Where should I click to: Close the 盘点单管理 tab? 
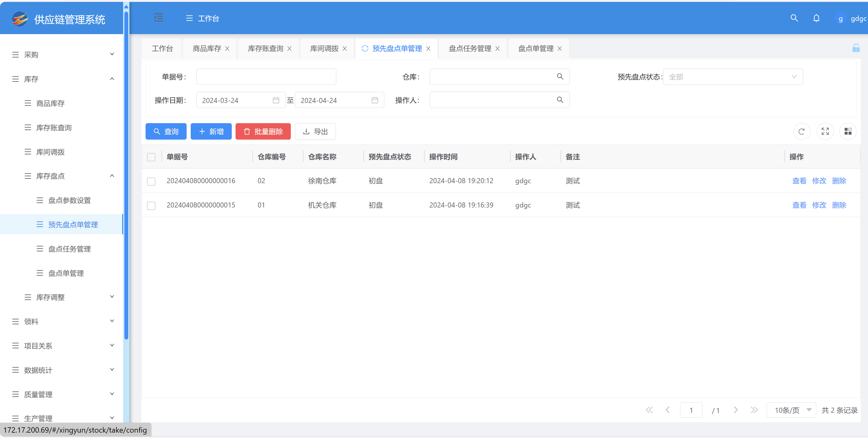pos(559,49)
